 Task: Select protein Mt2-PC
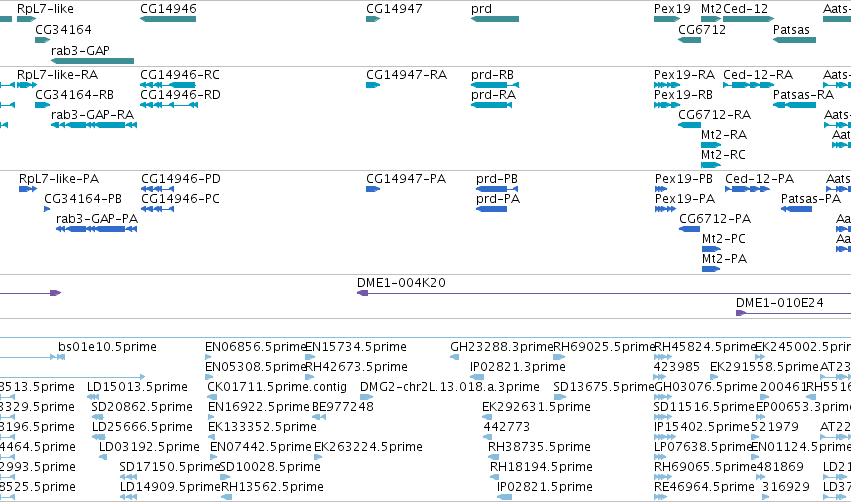click(x=711, y=249)
